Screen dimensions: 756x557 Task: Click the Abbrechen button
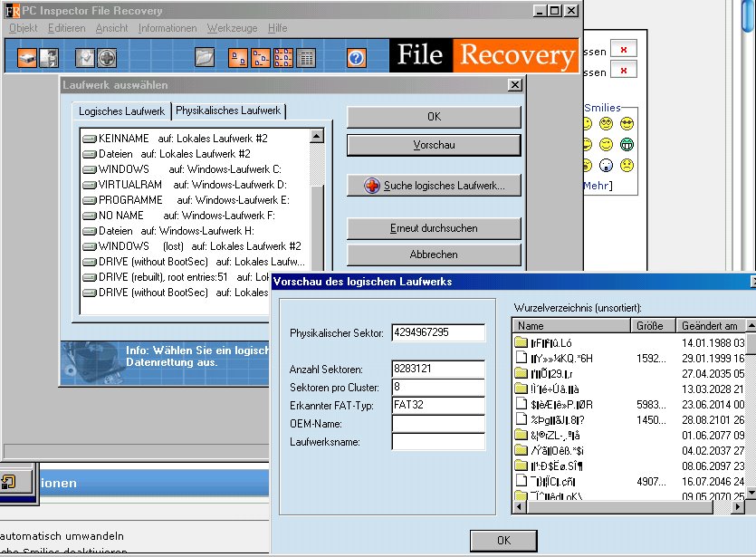point(434,254)
